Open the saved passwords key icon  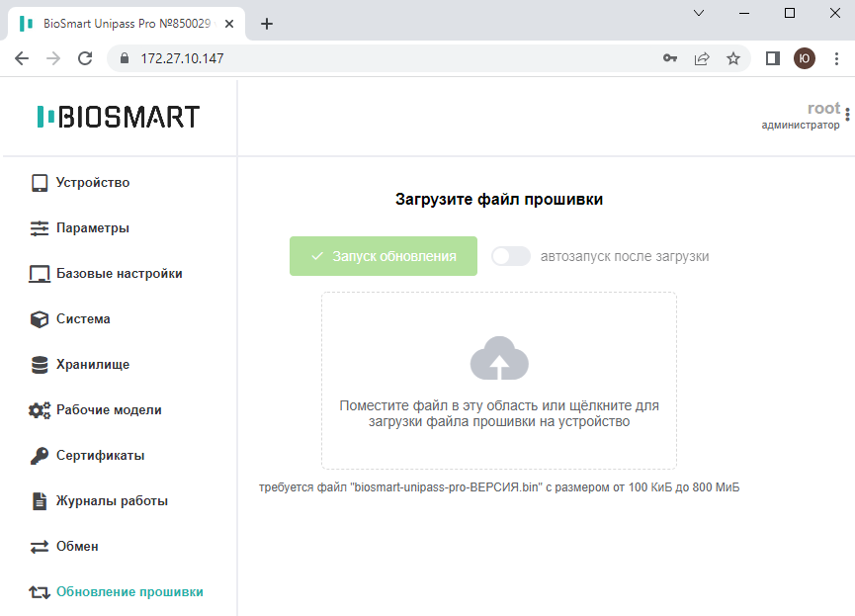(670, 58)
